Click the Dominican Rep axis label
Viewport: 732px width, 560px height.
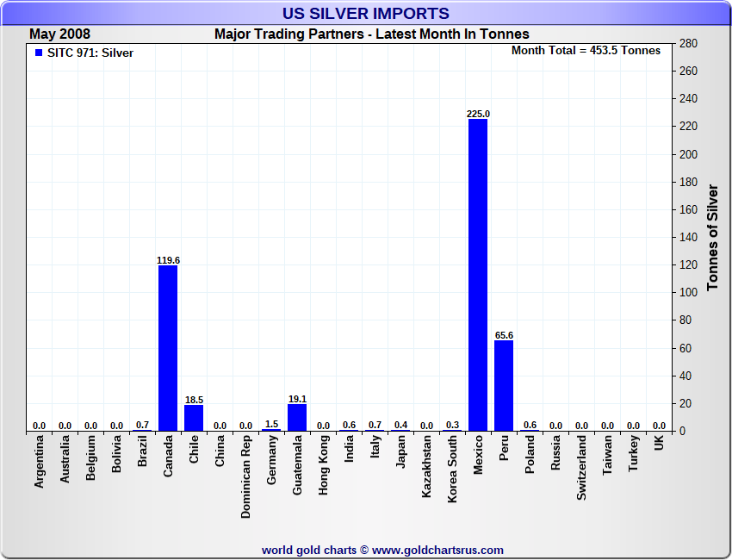[x=246, y=477]
